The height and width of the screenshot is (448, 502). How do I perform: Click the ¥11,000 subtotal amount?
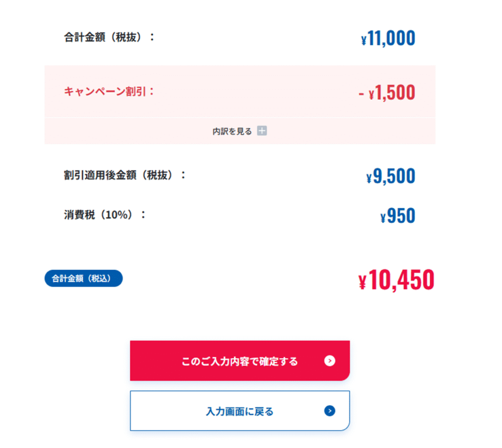tap(388, 38)
